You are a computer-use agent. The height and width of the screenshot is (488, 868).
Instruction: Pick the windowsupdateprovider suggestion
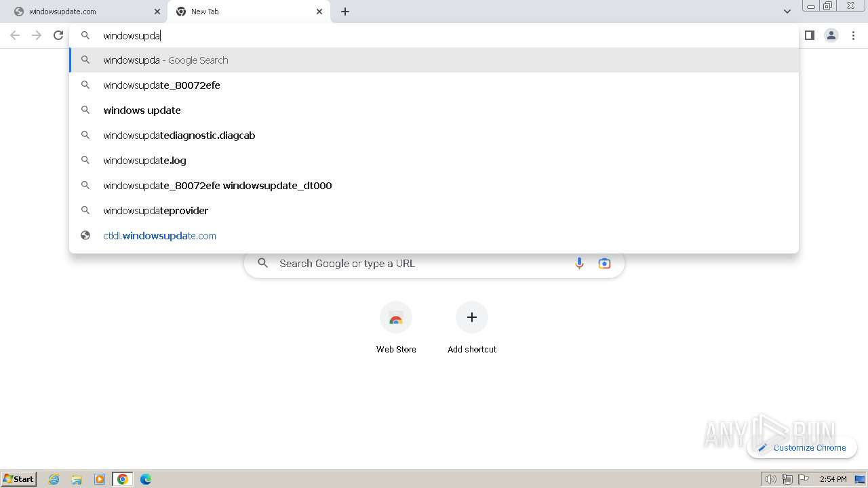click(x=434, y=211)
